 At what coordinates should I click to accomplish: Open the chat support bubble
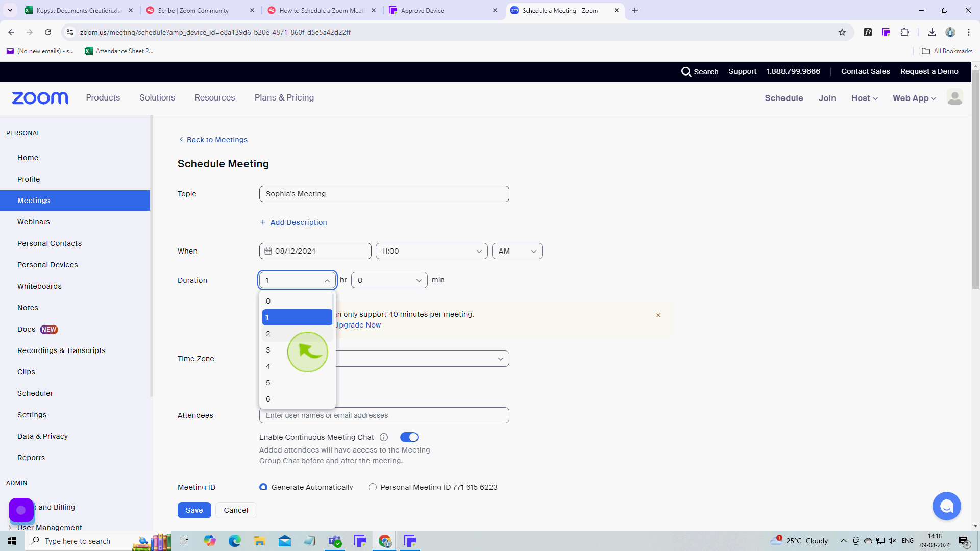pos(946,506)
